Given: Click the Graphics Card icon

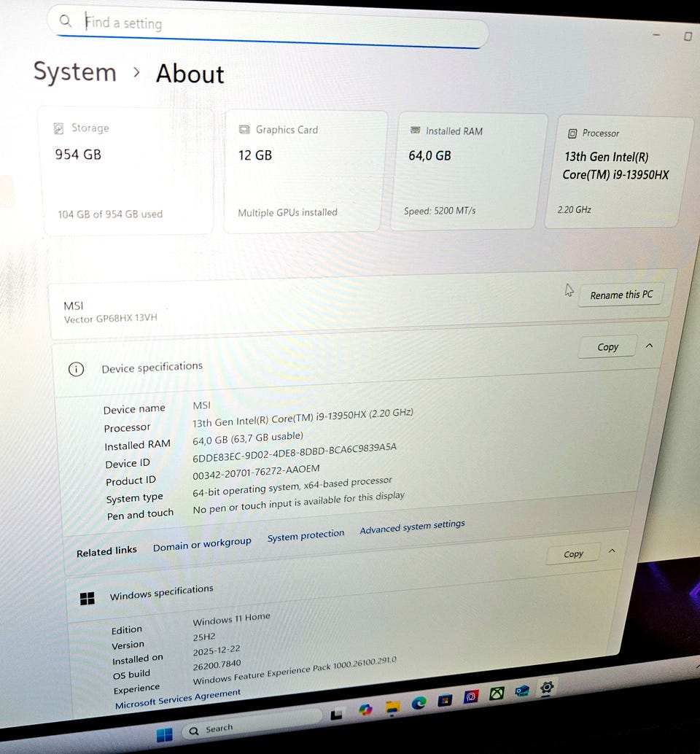Looking at the screenshot, I should (244, 129).
